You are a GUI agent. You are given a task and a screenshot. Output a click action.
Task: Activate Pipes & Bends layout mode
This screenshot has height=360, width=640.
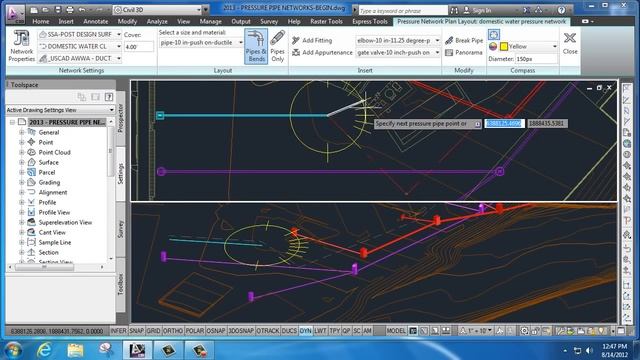point(256,46)
